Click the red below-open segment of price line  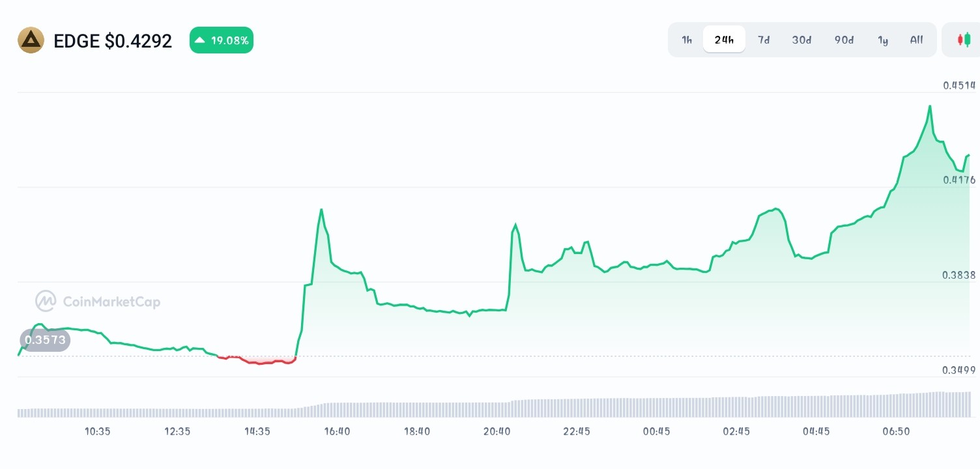257,362
